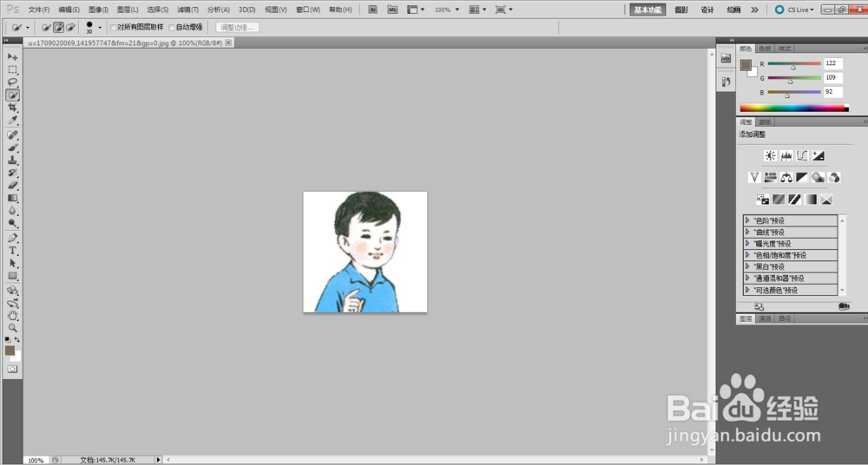The image size is (868, 465).
Task: Add a Levels adjustment
Action: coord(786,155)
